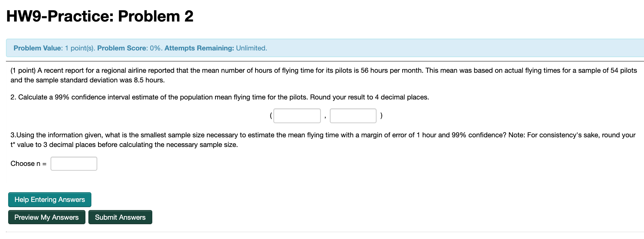Viewport: 644px width, 239px height.
Task: Select the first answer box after the open parenthesis
Action: pos(297,115)
